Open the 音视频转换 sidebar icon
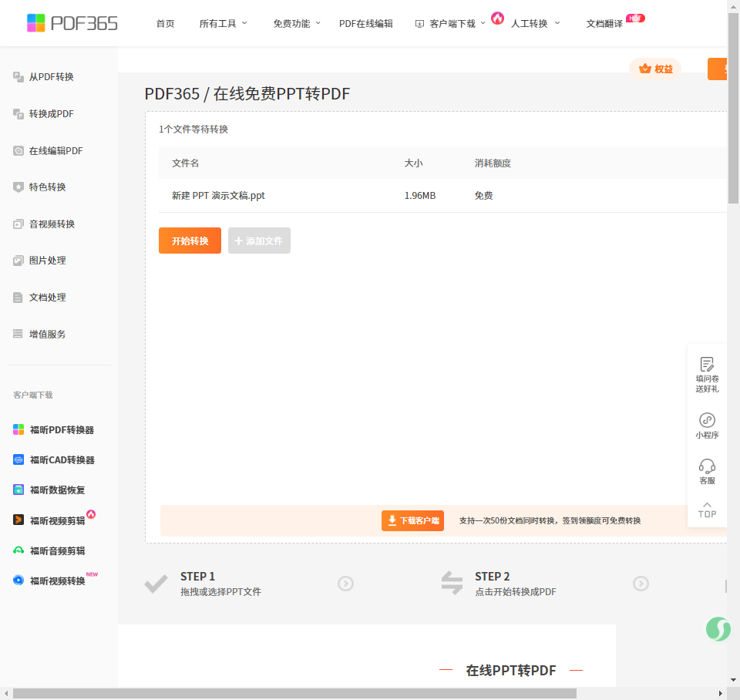740x700 pixels. (18, 224)
